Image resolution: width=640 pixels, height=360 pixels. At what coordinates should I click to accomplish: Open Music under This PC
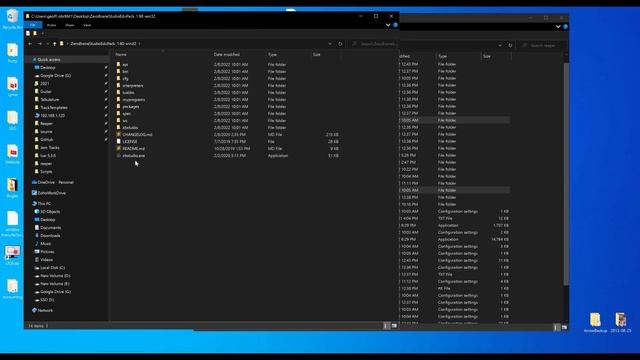[45, 244]
